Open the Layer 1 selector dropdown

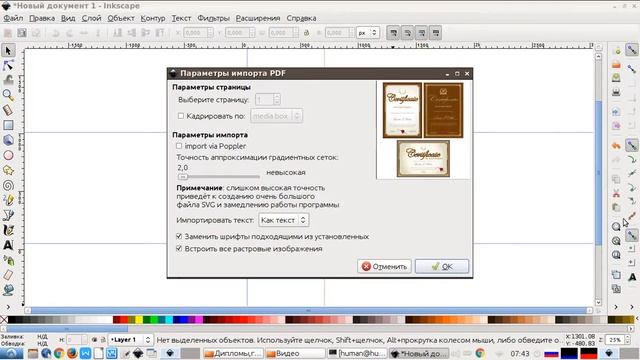(x=131, y=340)
